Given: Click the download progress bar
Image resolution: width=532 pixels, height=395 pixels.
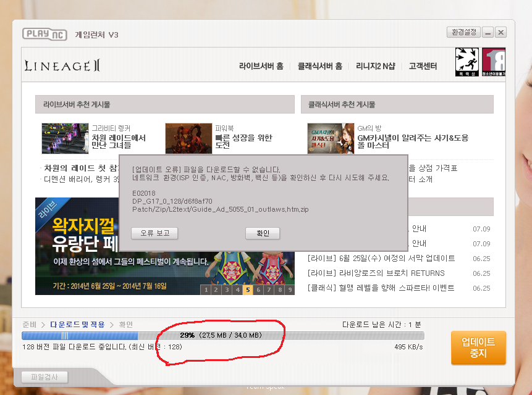Looking at the screenshot, I should point(223,335).
